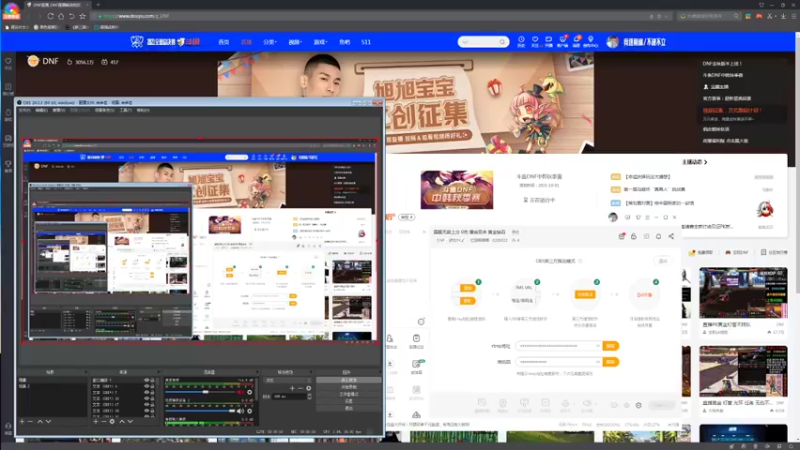Go to 首页 tab on Douyu
Viewport: 800px width, 450px height.
click(x=224, y=42)
